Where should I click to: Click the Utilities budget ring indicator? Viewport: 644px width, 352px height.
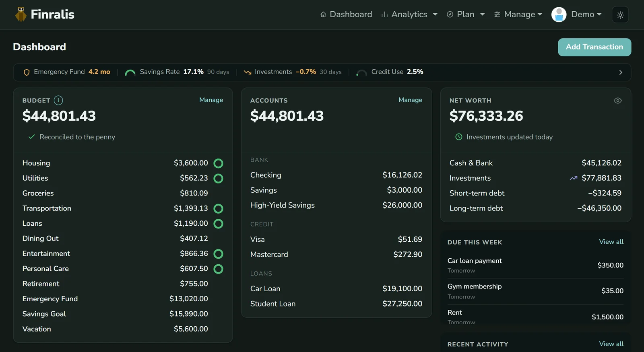(218, 178)
